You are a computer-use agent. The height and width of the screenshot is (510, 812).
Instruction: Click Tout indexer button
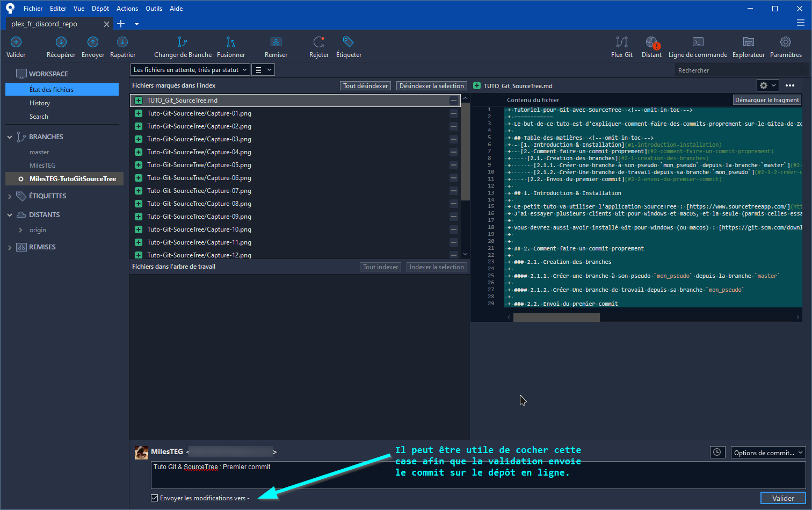(381, 267)
